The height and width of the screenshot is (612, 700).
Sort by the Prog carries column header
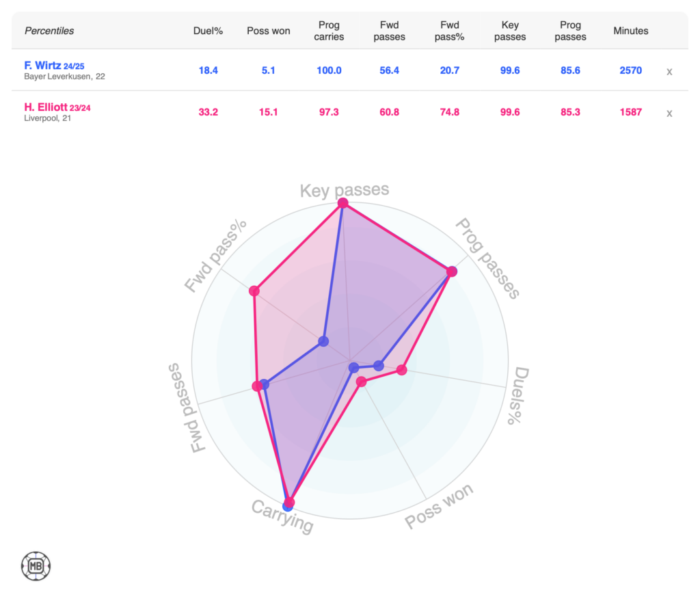tap(329, 31)
